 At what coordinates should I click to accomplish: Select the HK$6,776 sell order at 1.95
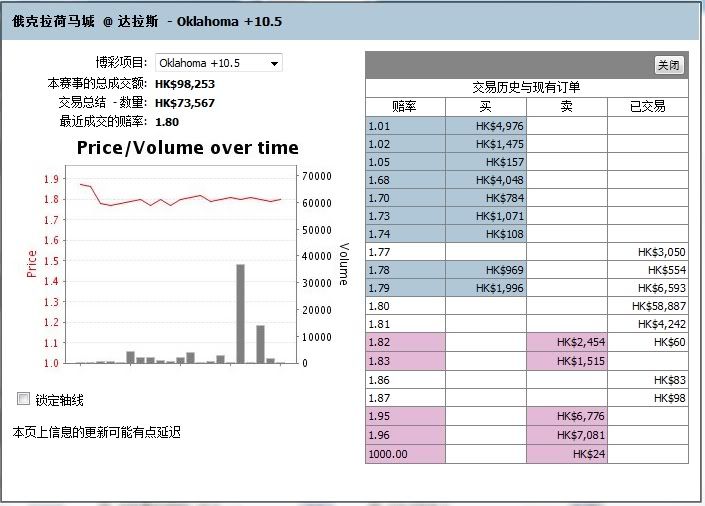tap(566, 416)
